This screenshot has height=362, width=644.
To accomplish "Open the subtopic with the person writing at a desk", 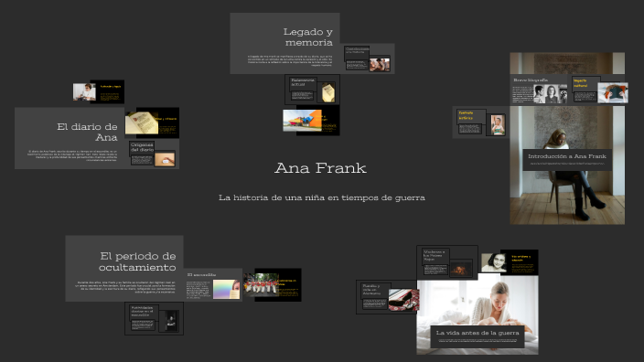I will 99,91.
